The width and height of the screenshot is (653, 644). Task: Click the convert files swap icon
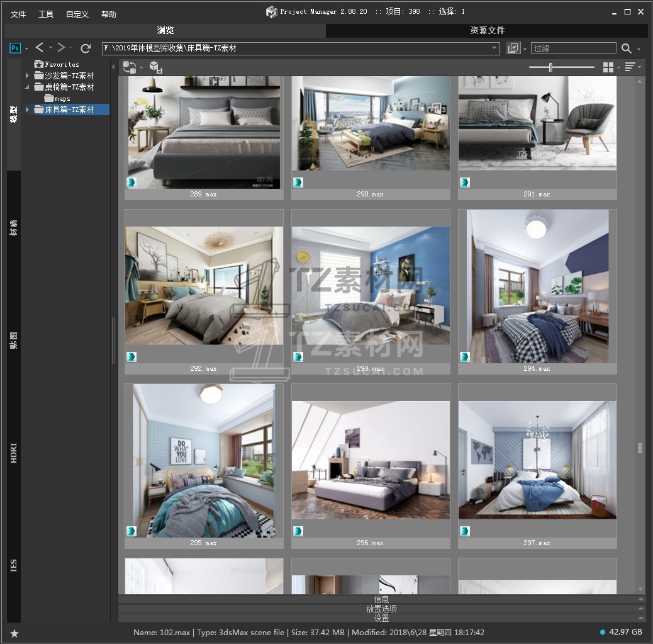click(130, 67)
